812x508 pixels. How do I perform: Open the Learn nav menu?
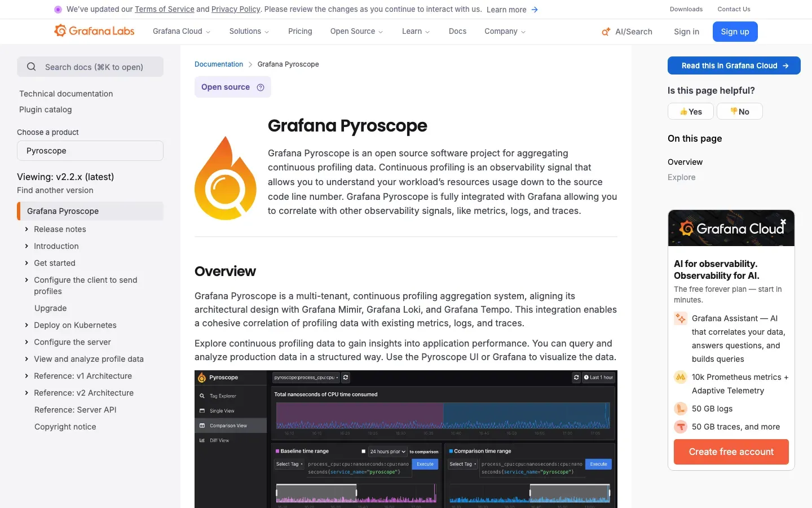click(x=416, y=32)
